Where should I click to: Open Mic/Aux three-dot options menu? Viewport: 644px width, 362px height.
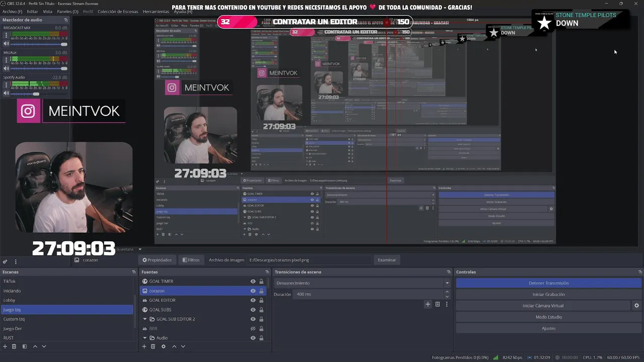[6, 60]
